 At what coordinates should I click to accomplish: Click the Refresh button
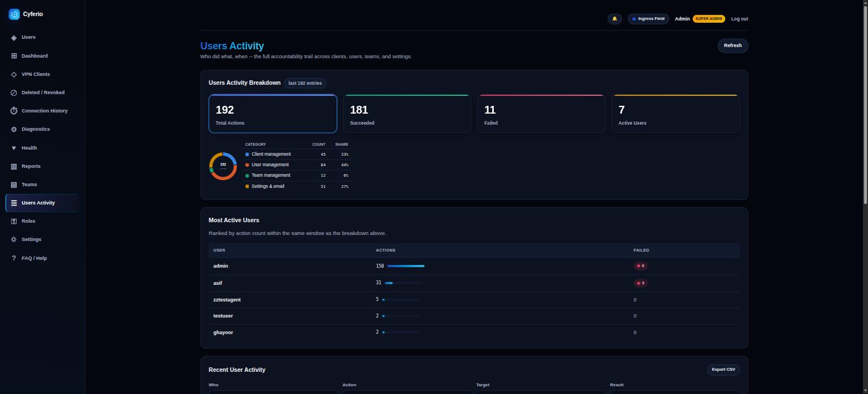(732, 45)
